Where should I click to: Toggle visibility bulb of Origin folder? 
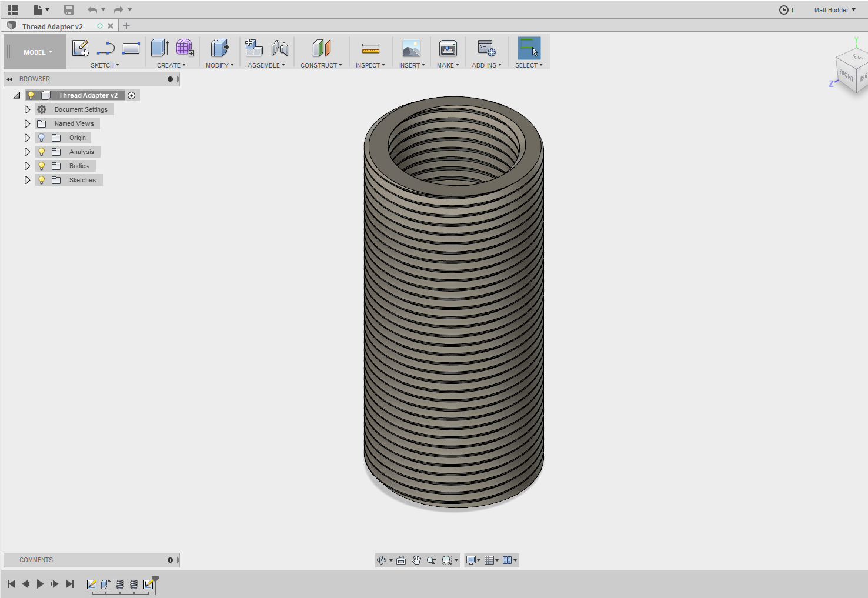point(41,138)
